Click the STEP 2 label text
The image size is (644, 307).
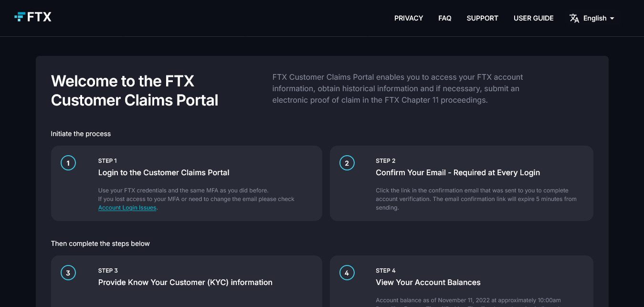386,161
